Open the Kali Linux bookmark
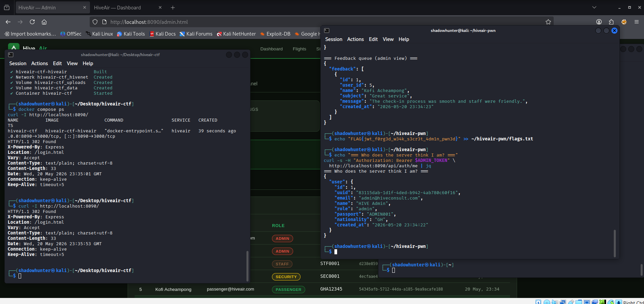 coord(99,34)
